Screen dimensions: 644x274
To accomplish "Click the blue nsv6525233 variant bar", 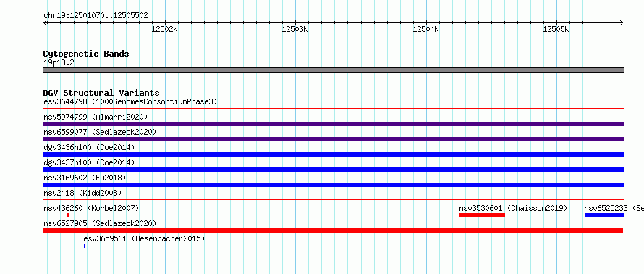I will [x=604, y=215].
